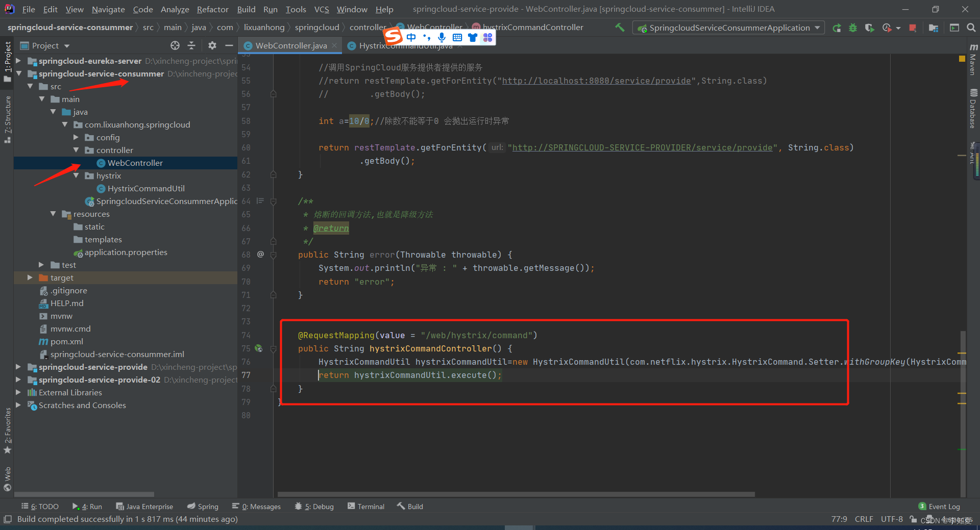Open Project Structure folder icon in toolbar

tap(934, 28)
